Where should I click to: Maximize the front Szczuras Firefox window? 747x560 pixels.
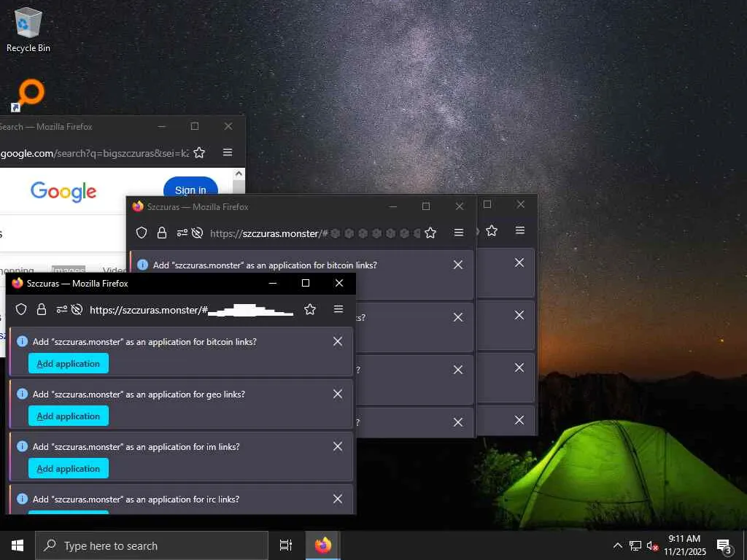click(x=306, y=283)
